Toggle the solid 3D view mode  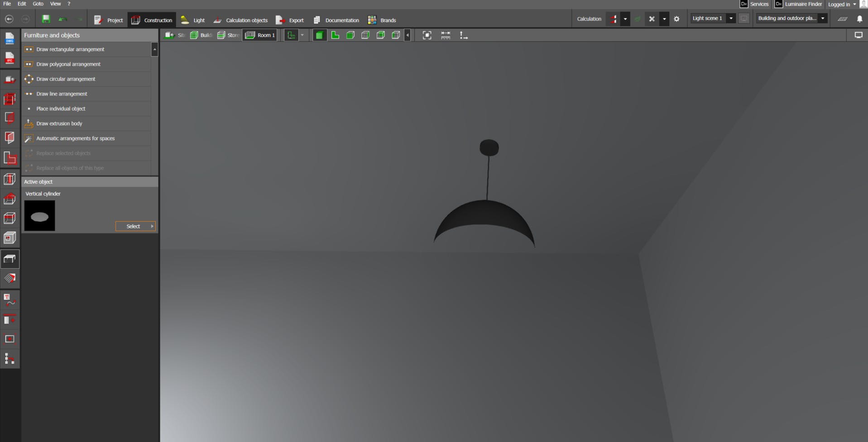[320, 35]
